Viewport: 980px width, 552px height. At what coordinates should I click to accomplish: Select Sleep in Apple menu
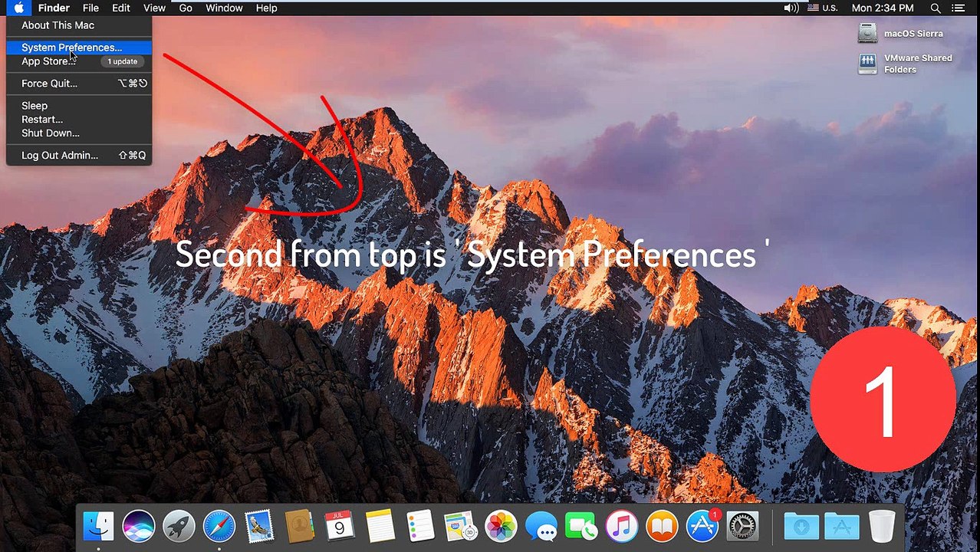[79, 106]
